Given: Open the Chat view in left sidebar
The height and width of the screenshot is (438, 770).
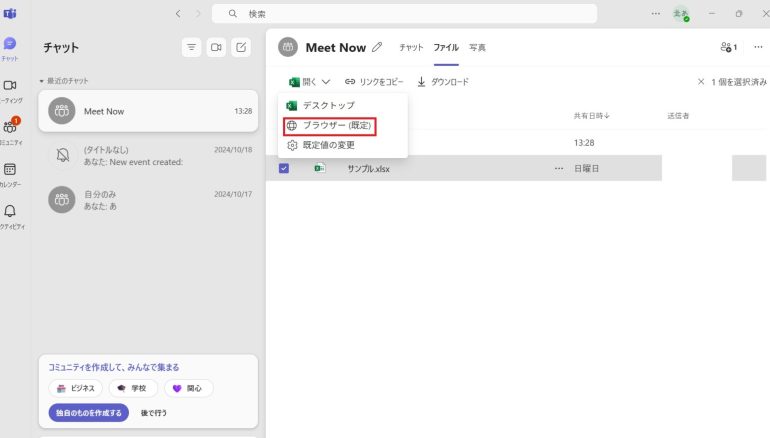Looking at the screenshot, I should click(10, 47).
